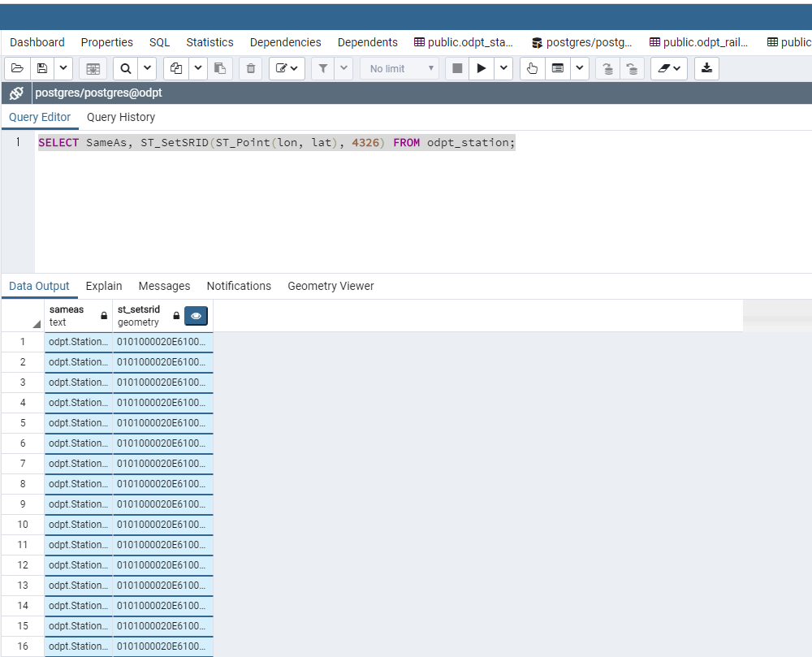Open the Clear eraser dropdown
Viewport: 812px width, 657px height.
[x=669, y=68]
